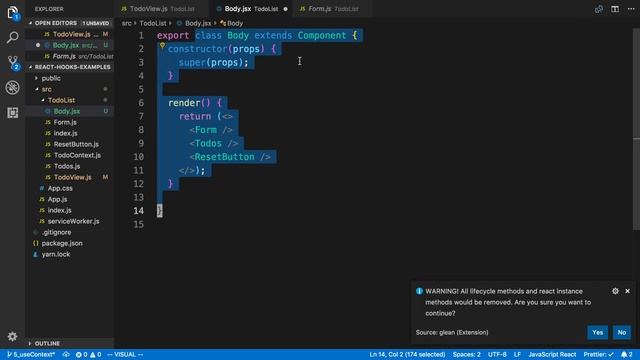
Task: Open Form.js in the TodoList folder
Action: [65, 122]
